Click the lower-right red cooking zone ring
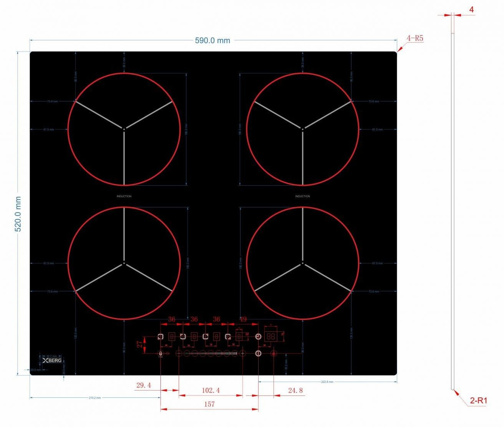 click(303, 263)
